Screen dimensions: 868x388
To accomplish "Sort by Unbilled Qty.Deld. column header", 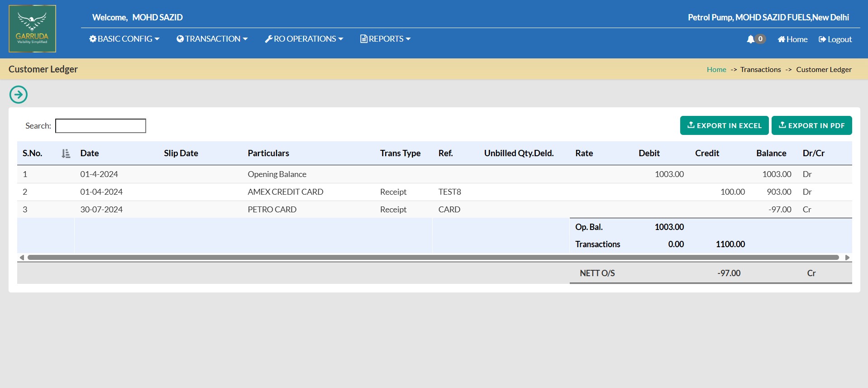I will [x=519, y=153].
